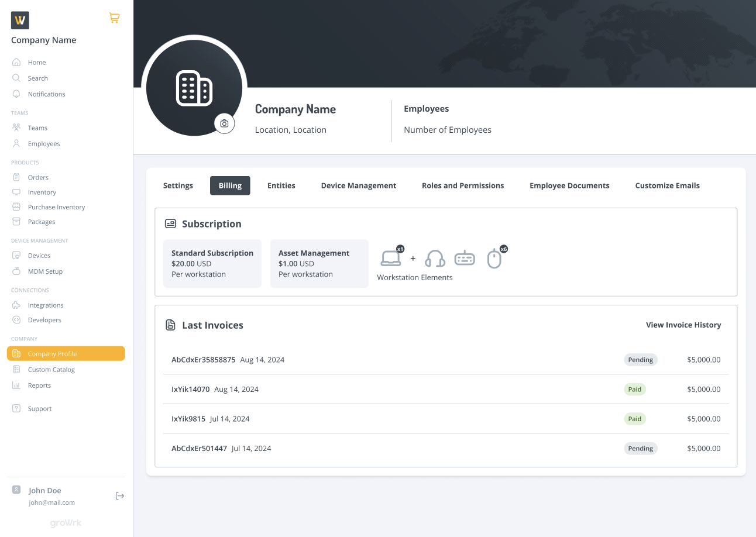Go to MDM Setup in sidebar
The height and width of the screenshot is (537, 756).
(45, 271)
